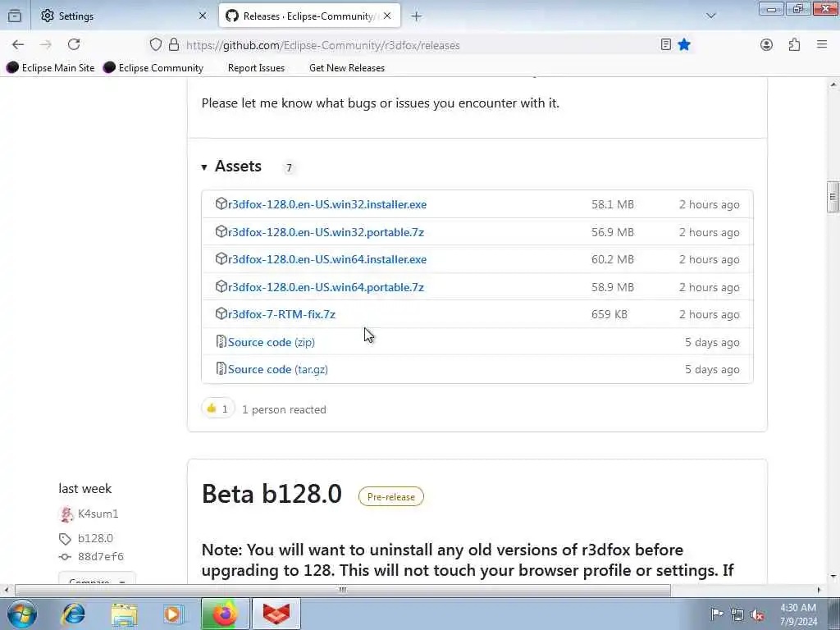Switch to r3dfox browser taskbar button
Image resolution: width=840 pixels, height=630 pixels.
click(x=226, y=614)
